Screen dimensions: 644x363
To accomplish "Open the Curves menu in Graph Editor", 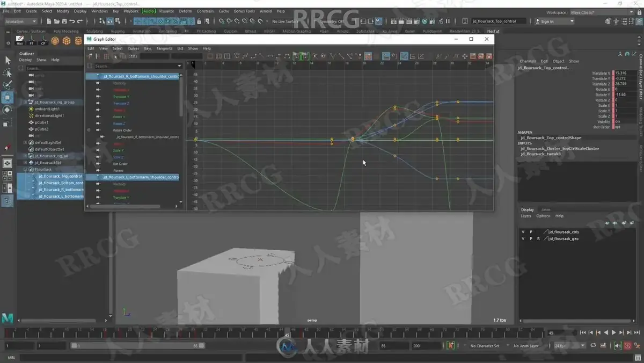I will coord(133,48).
